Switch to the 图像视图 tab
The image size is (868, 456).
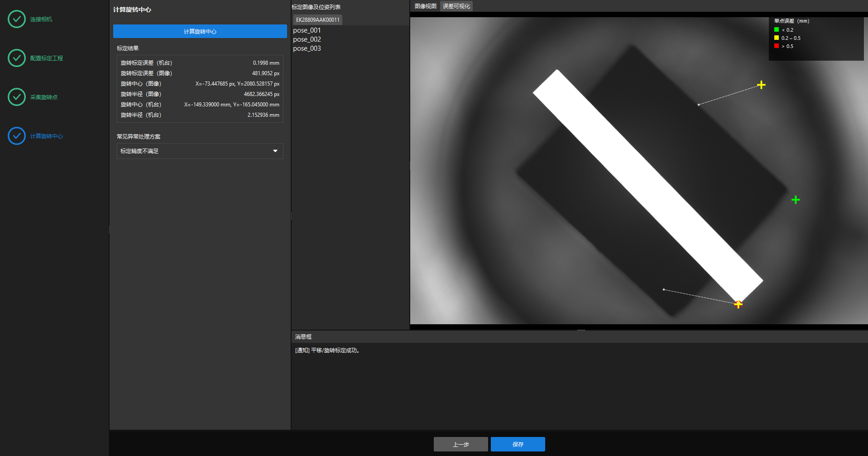coord(426,6)
